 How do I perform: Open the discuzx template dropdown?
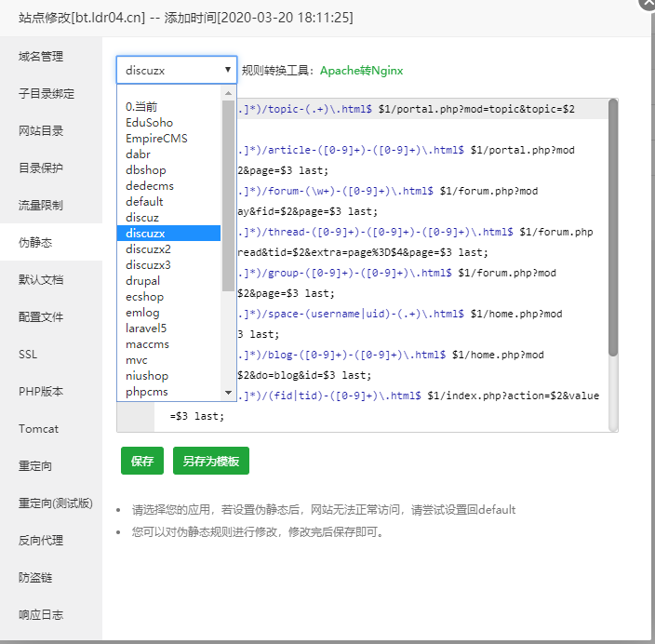click(177, 70)
